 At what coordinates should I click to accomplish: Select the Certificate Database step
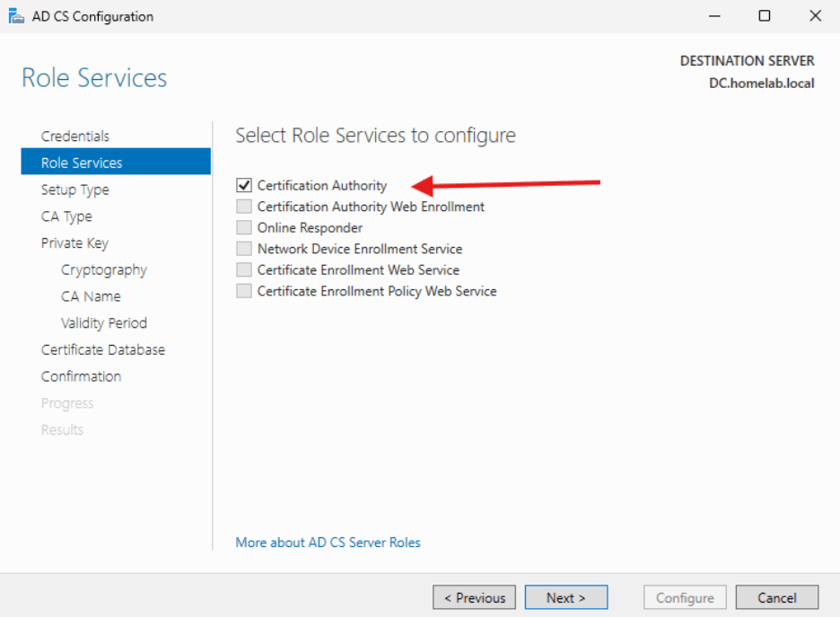tap(103, 349)
